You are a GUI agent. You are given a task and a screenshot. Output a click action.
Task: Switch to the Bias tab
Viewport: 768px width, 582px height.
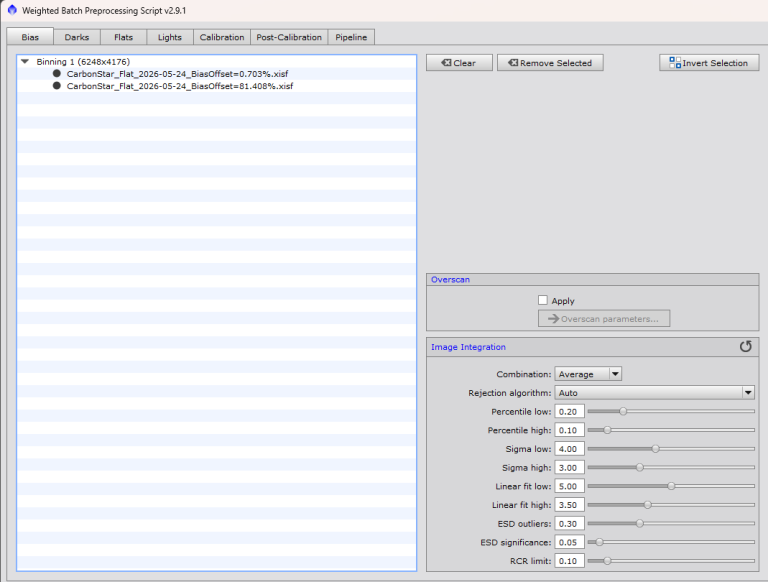point(30,37)
